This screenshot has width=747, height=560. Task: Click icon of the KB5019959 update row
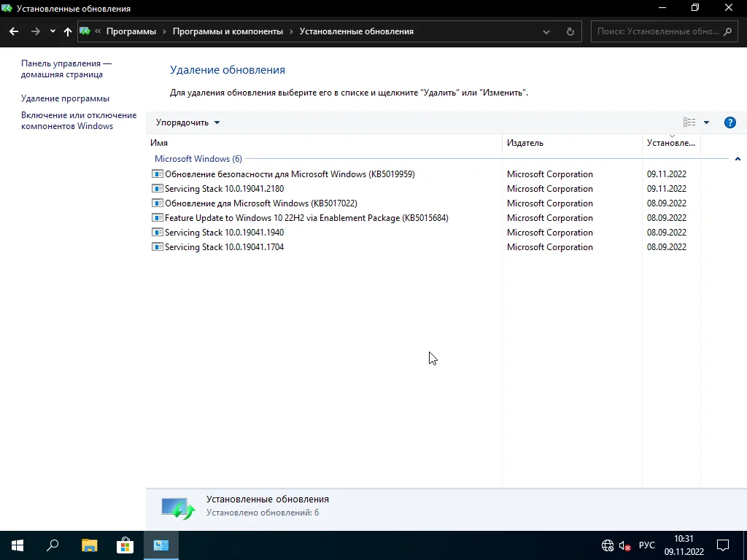(158, 174)
